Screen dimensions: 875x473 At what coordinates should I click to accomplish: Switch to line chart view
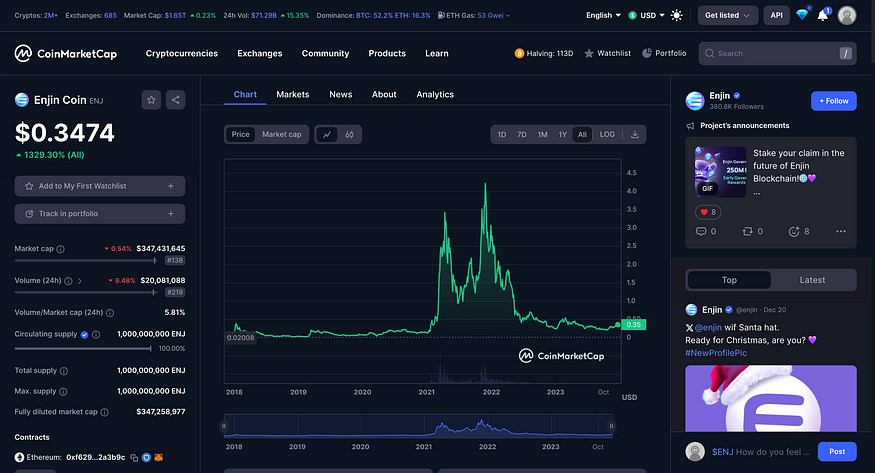click(327, 134)
